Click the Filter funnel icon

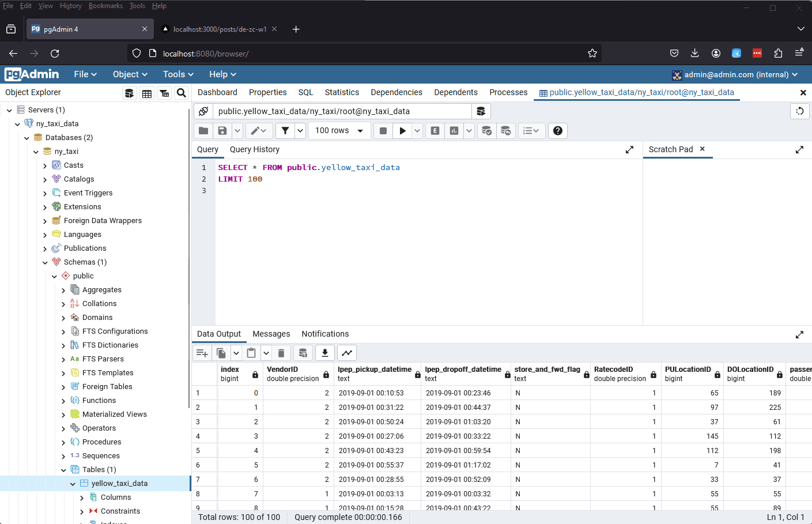click(285, 131)
